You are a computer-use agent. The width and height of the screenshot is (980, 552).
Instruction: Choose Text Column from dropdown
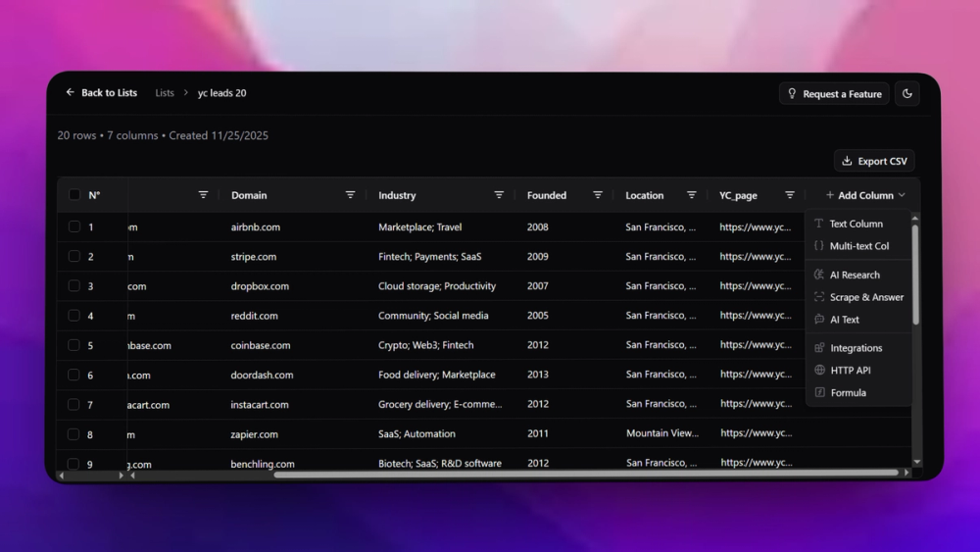click(856, 224)
